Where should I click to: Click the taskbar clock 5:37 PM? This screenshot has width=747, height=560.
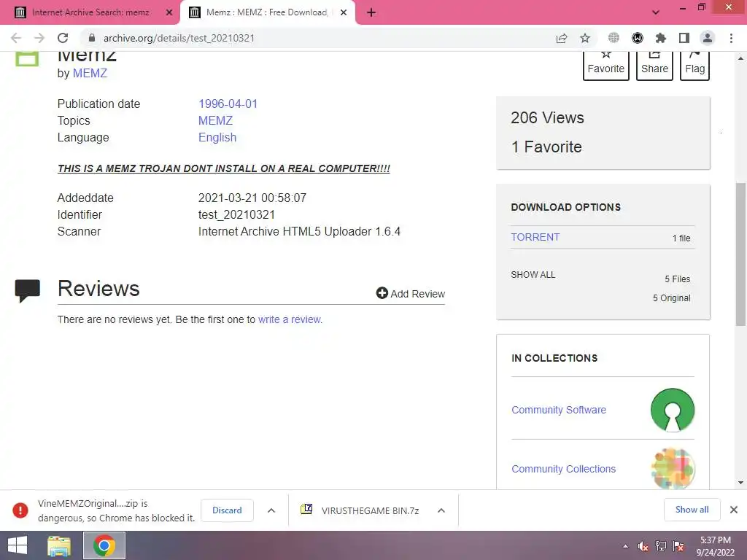[x=715, y=546]
